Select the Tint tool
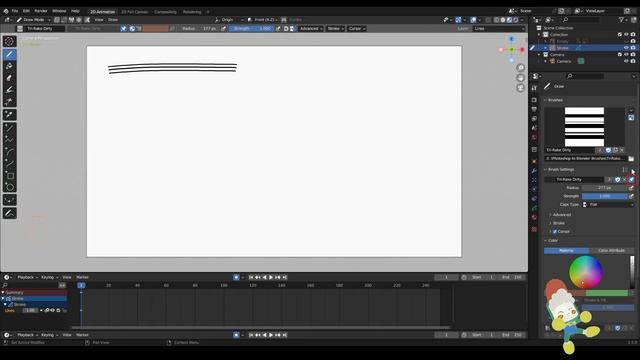640x360 pixels. point(9,90)
